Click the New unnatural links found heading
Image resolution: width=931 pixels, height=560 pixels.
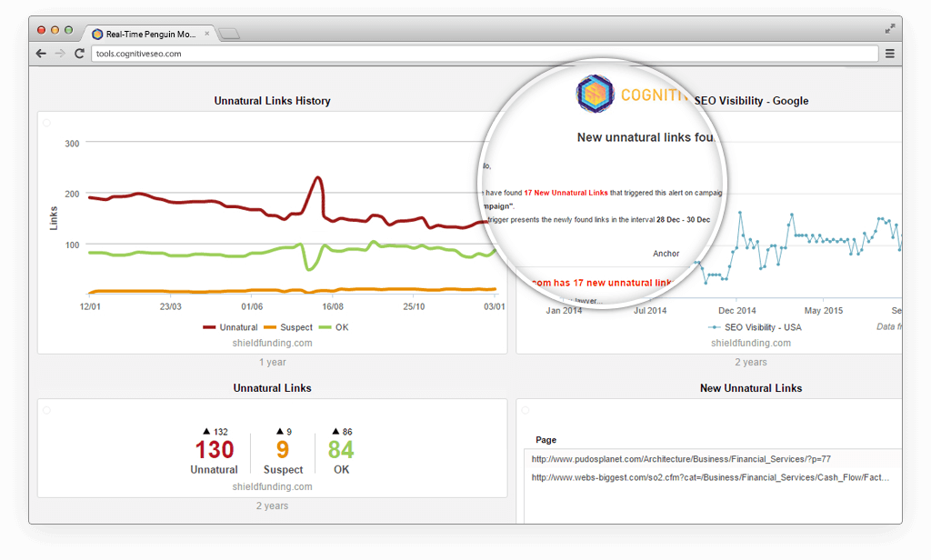pyautogui.click(x=646, y=137)
